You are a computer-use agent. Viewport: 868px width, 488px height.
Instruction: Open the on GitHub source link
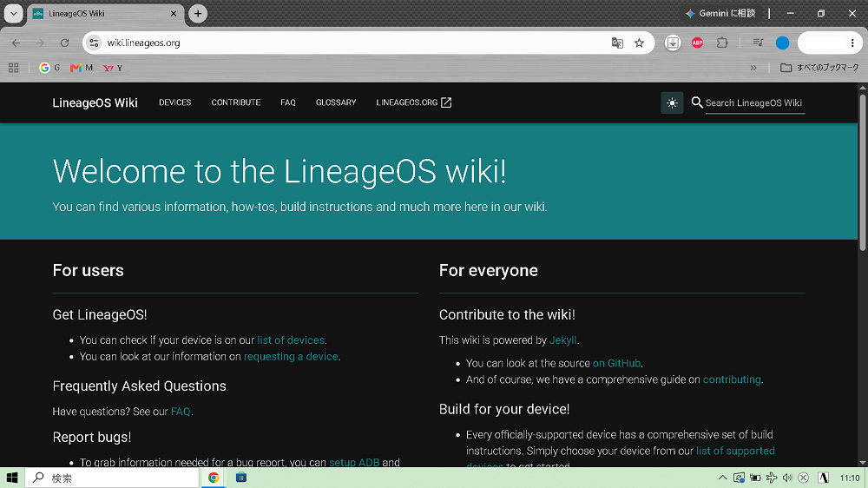[616, 363]
